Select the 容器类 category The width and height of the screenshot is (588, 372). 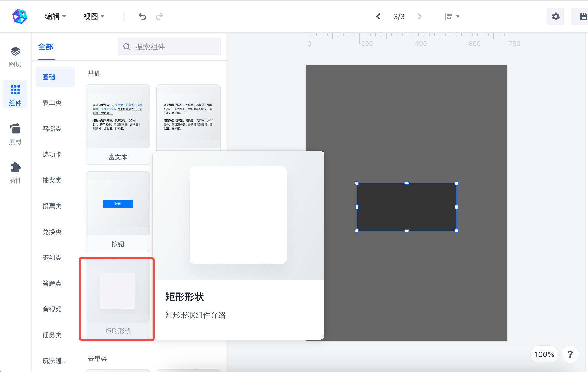click(52, 128)
